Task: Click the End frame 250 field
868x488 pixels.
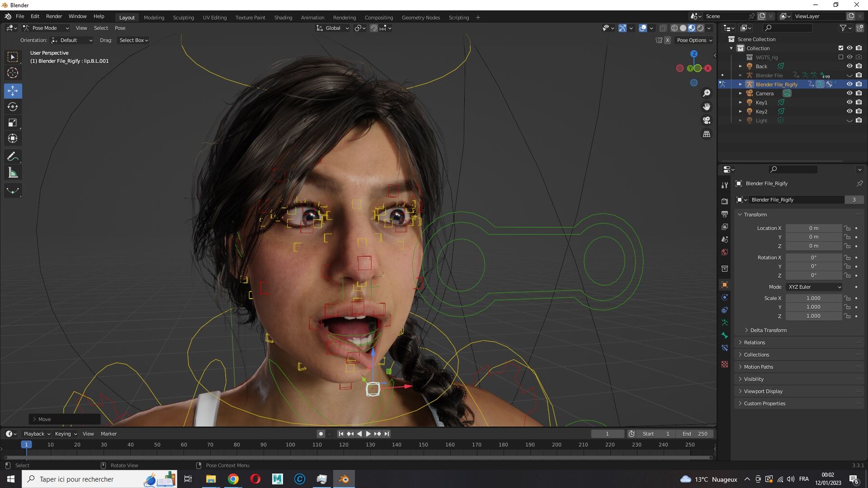Action: click(694, 434)
